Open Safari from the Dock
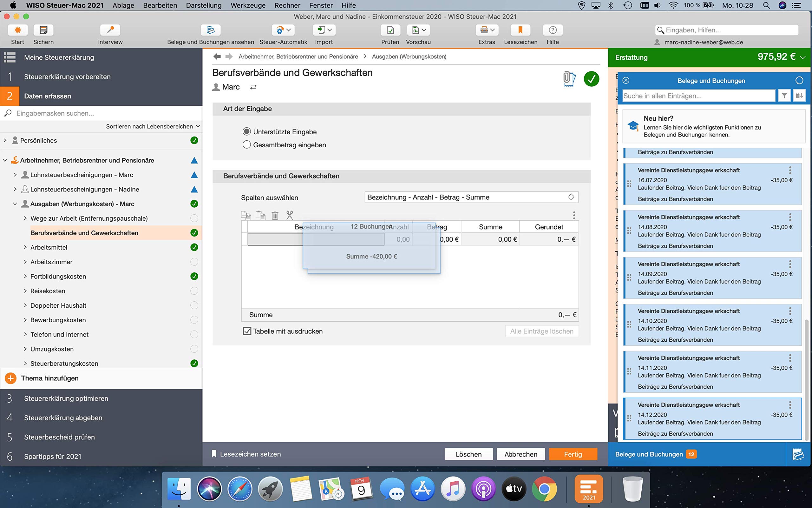The width and height of the screenshot is (812, 508). coord(239,489)
